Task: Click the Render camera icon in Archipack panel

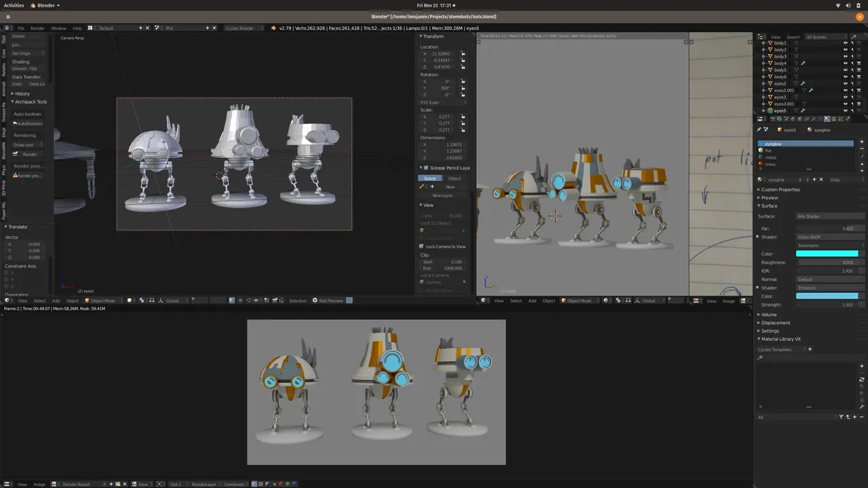Action: click(x=15, y=154)
